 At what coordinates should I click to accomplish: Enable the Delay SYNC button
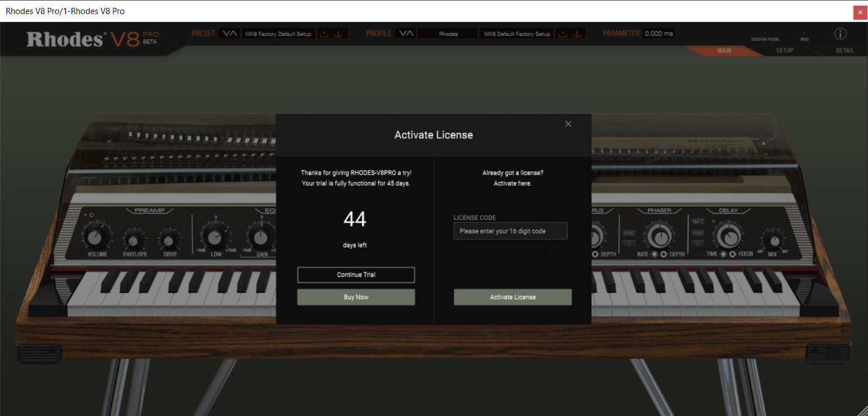pyautogui.click(x=698, y=232)
